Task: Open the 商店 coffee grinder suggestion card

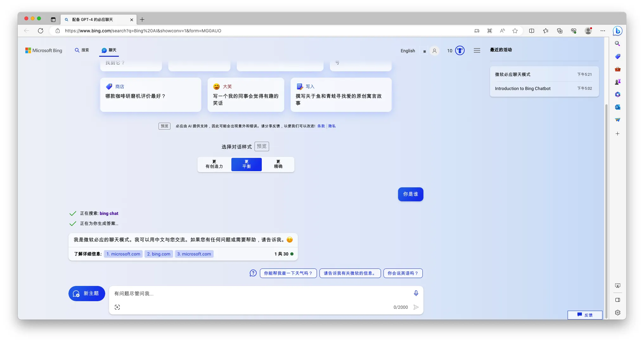Action: (x=151, y=94)
